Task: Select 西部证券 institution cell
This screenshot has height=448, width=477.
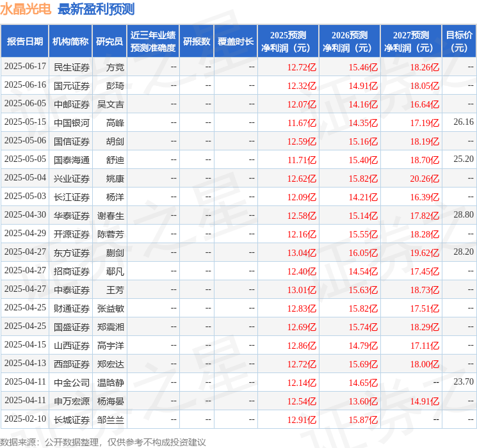Action: tap(72, 364)
